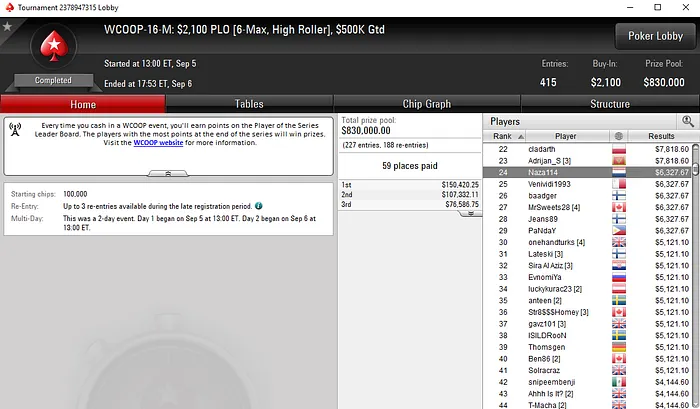Switch to the Tables tab
This screenshot has height=409, width=700.
click(249, 104)
